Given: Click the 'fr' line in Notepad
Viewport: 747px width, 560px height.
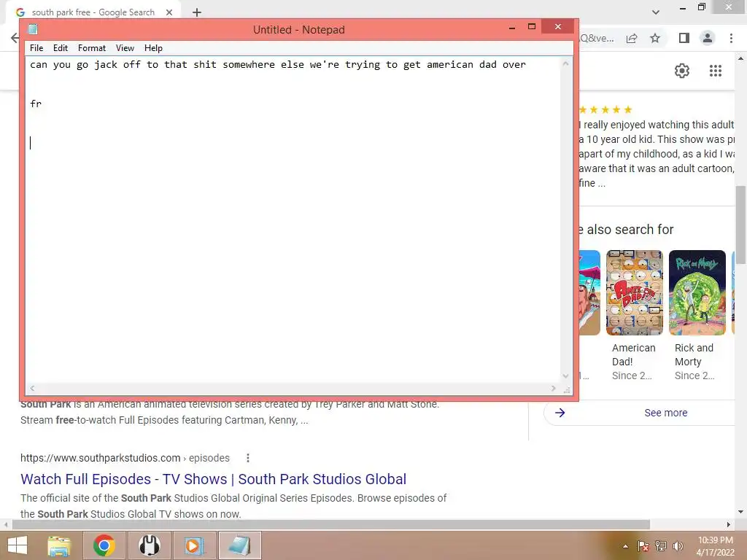Looking at the screenshot, I should 36,104.
